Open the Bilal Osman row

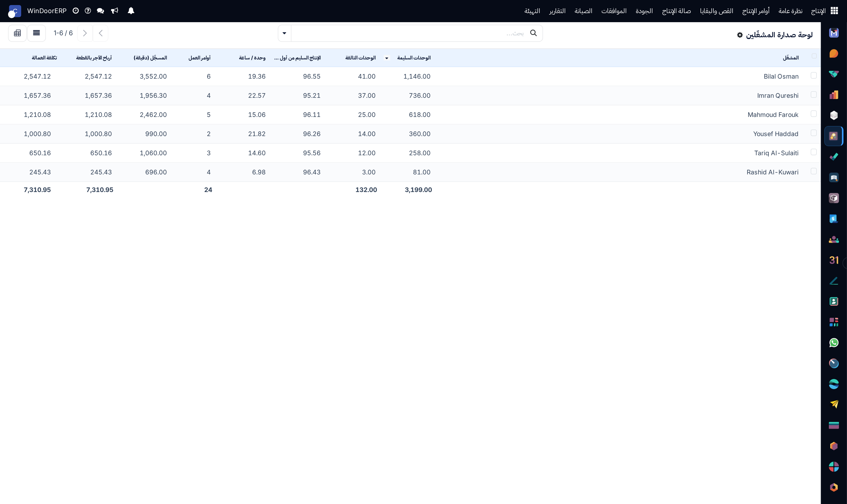click(410, 76)
